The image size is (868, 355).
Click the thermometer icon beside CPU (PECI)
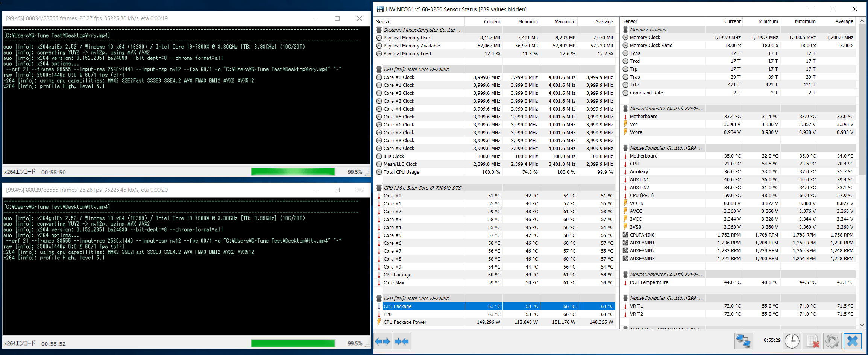(625, 196)
